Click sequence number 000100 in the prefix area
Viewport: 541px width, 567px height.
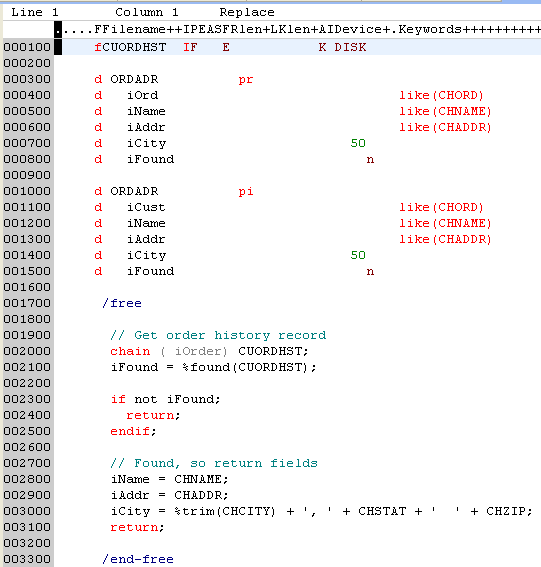tap(27, 47)
